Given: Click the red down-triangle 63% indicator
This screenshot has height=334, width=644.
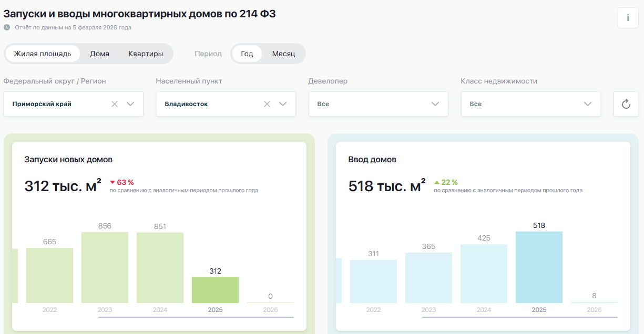Looking at the screenshot, I should pos(113,182).
